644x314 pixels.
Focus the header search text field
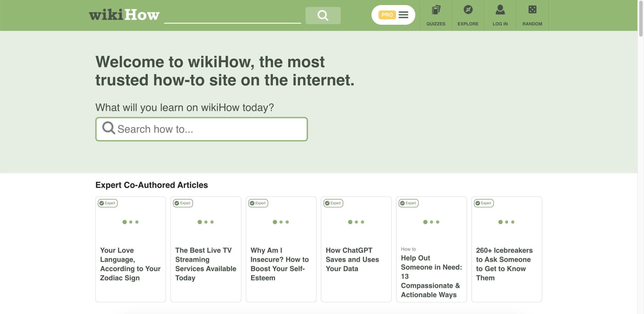pos(232,16)
